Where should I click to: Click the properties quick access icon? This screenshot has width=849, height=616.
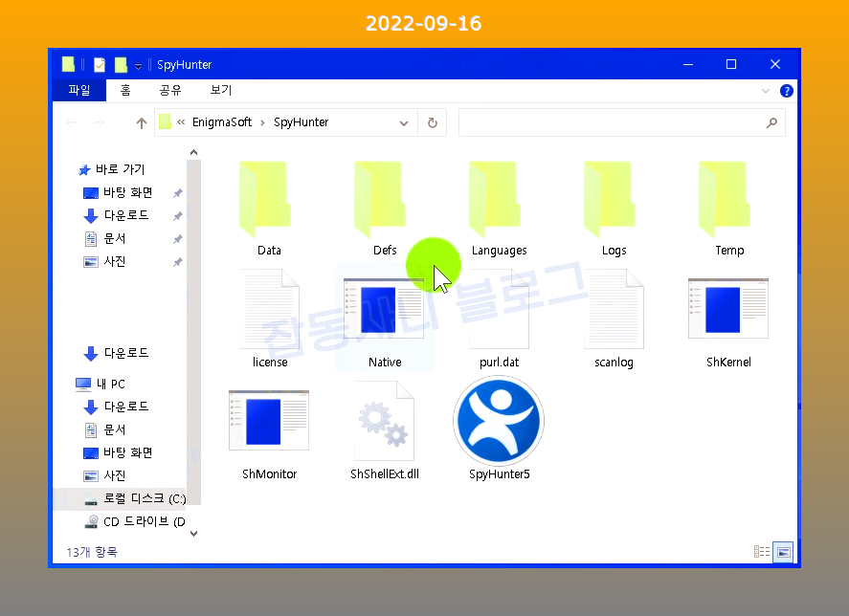(100, 64)
